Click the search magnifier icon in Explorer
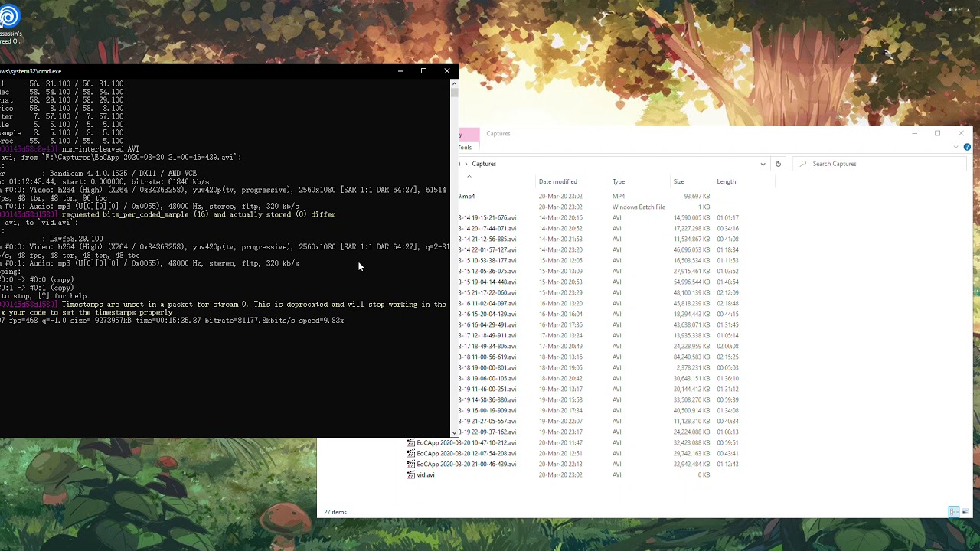980x551 pixels. [802, 164]
